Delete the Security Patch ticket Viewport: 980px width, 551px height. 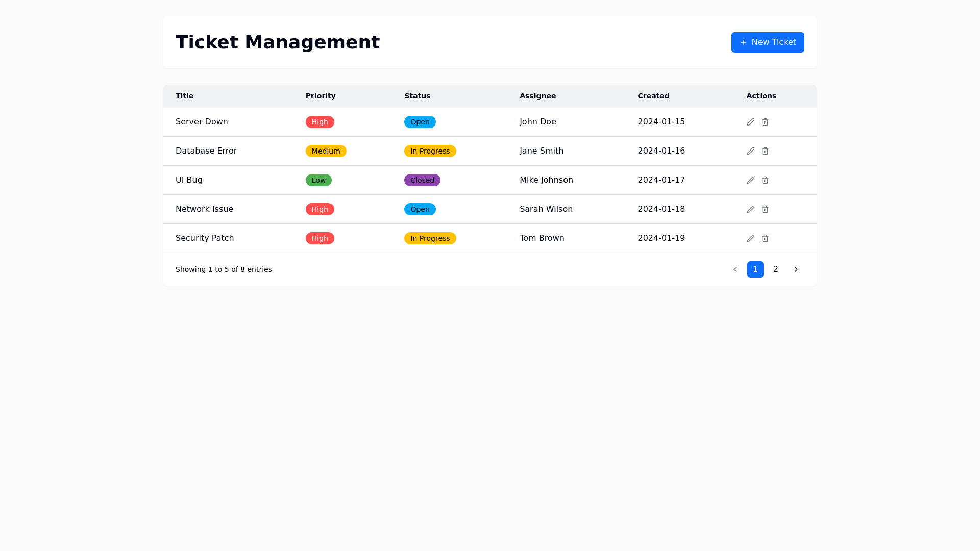765,238
